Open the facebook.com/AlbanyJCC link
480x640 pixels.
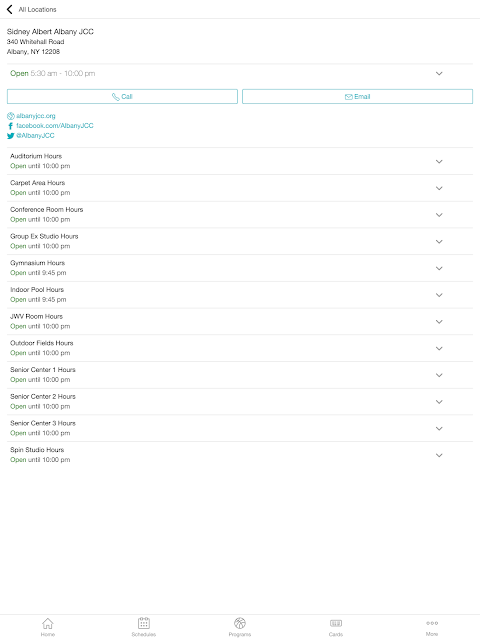click(x=55, y=126)
